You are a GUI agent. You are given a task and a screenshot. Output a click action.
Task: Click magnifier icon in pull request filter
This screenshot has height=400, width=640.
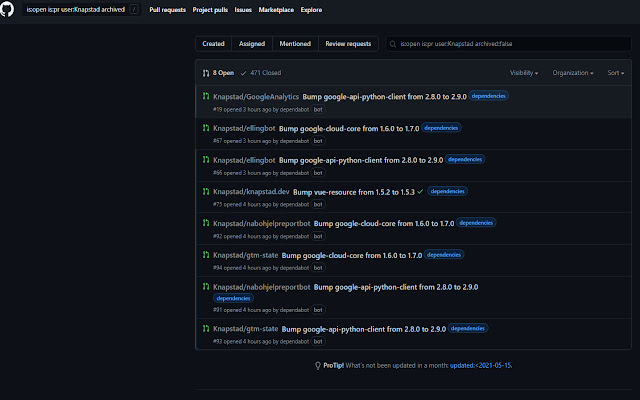tap(393, 44)
